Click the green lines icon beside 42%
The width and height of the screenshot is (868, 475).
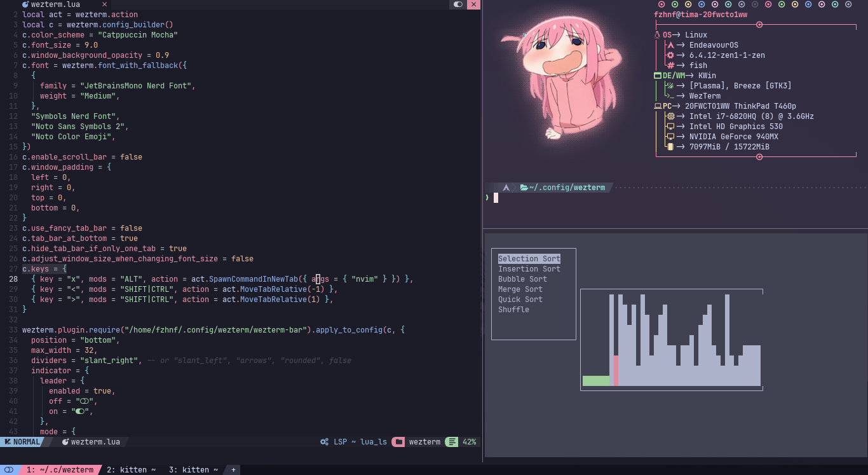pos(451,442)
